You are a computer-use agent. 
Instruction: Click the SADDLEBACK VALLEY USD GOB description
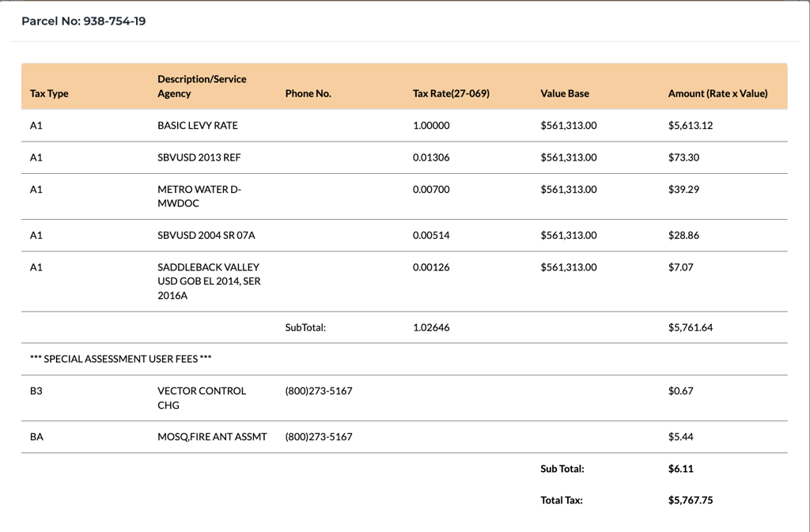208,281
